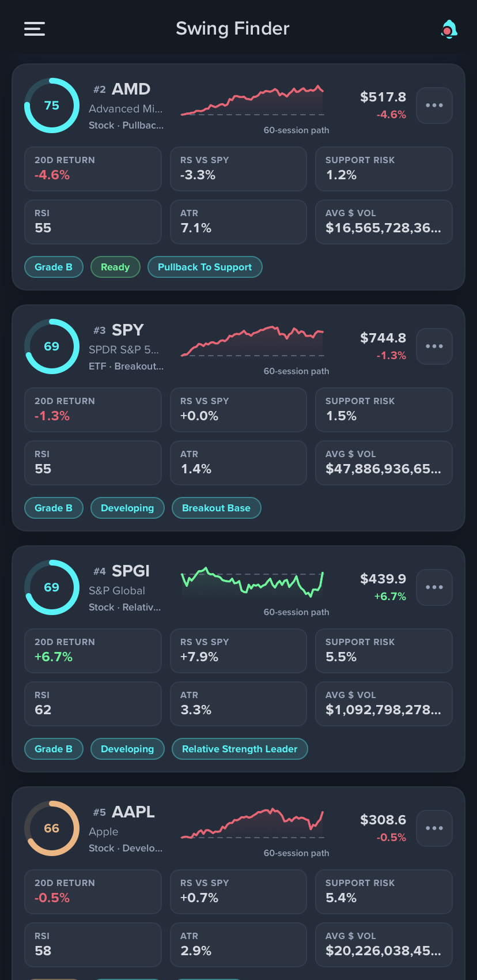Open the AAPL card's three-dot menu
The image size is (477, 980).
434,828
